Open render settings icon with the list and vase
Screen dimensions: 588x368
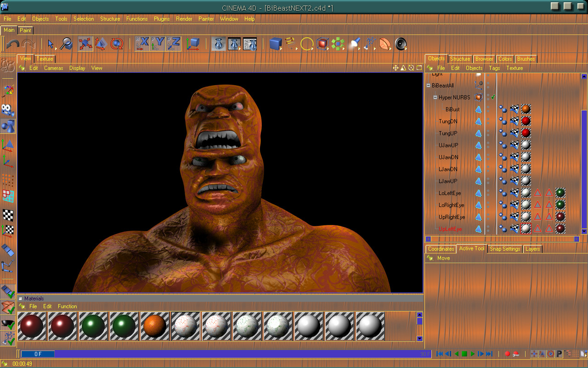coord(249,44)
